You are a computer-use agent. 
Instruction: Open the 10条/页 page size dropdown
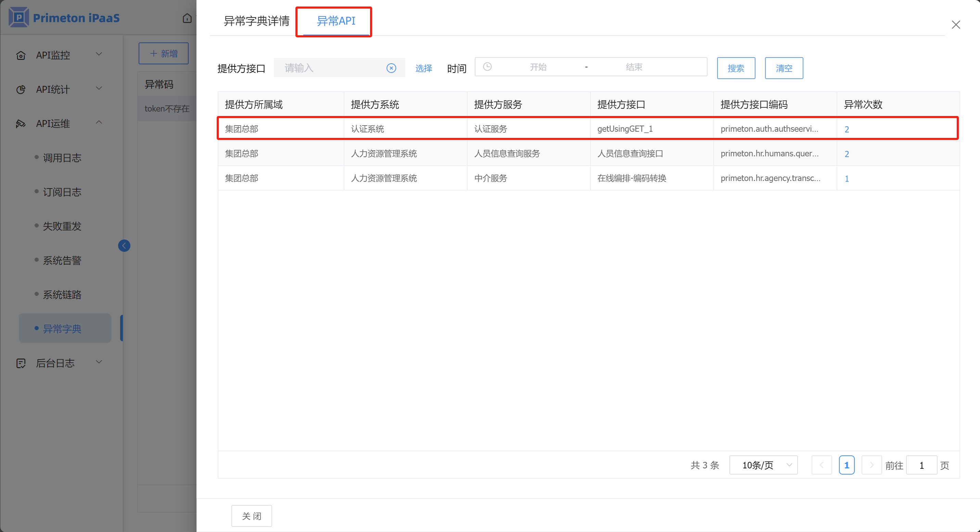click(x=763, y=465)
